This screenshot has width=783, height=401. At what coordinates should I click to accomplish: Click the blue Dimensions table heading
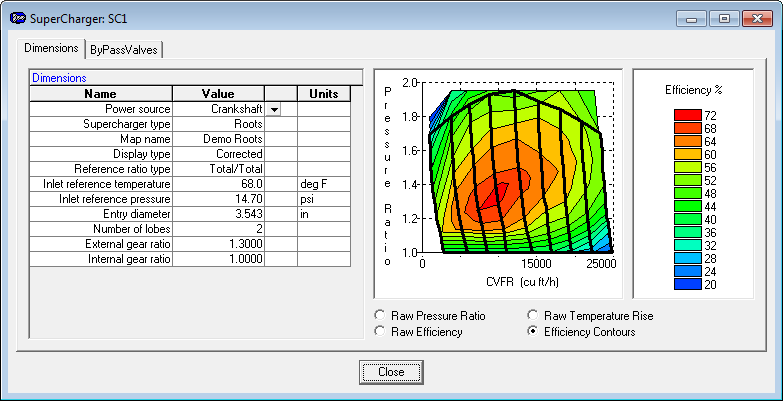tap(59, 78)
